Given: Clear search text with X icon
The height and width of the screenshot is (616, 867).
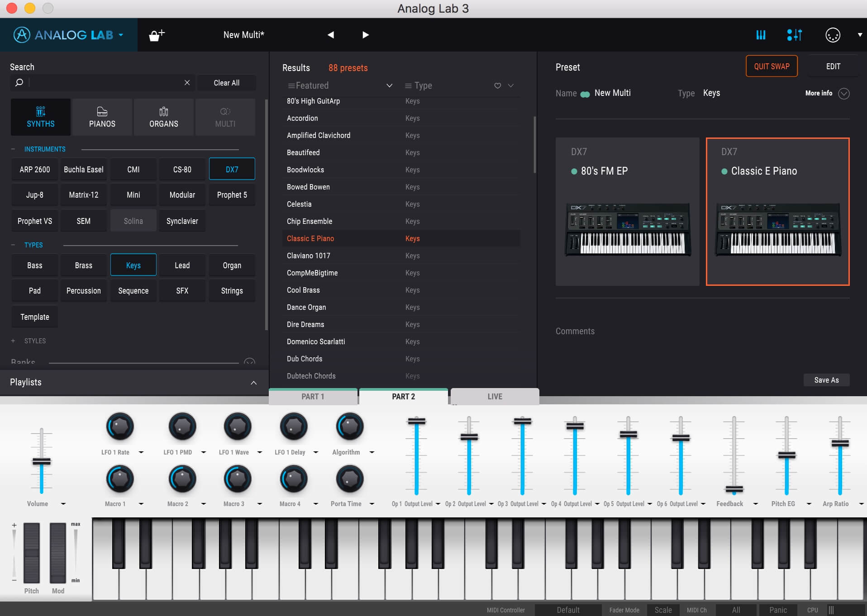Looking at the screenshot, I should tap(187, 82).
